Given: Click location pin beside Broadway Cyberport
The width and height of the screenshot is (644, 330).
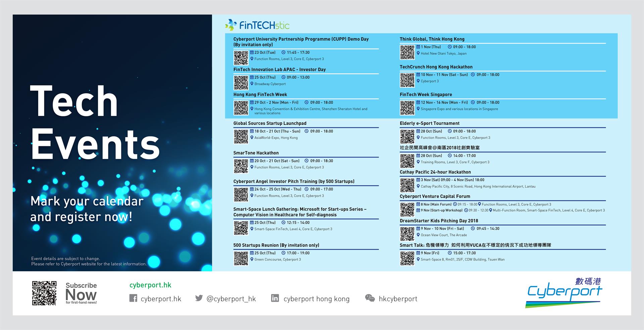Looking at the screenshot, I should pos(252,84).
